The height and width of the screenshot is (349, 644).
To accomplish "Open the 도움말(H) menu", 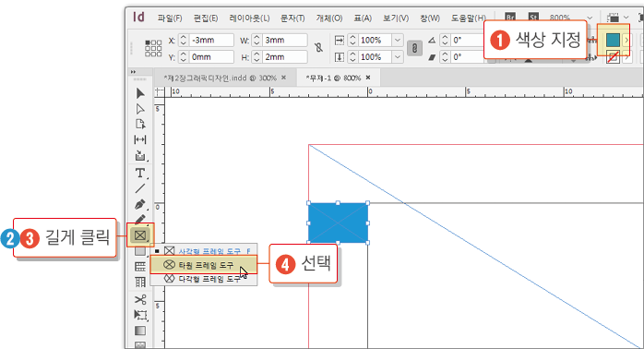I will tap(468, 18).
